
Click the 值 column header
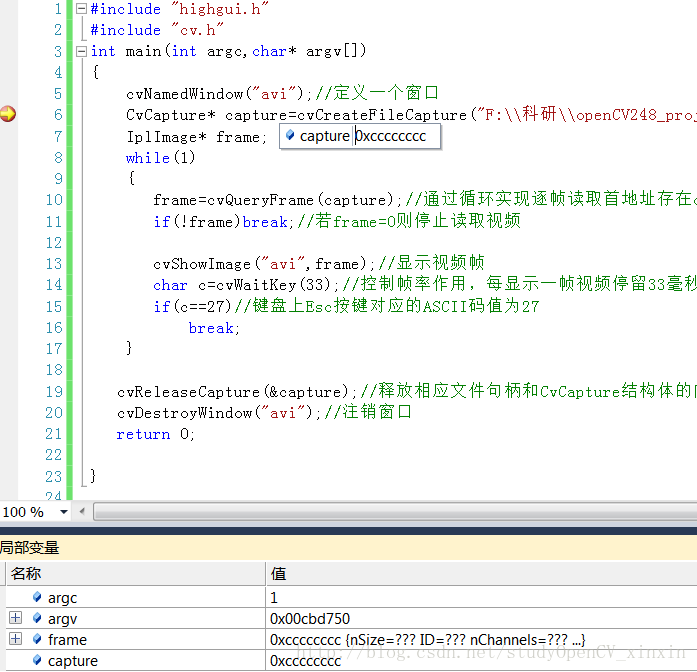481,573
